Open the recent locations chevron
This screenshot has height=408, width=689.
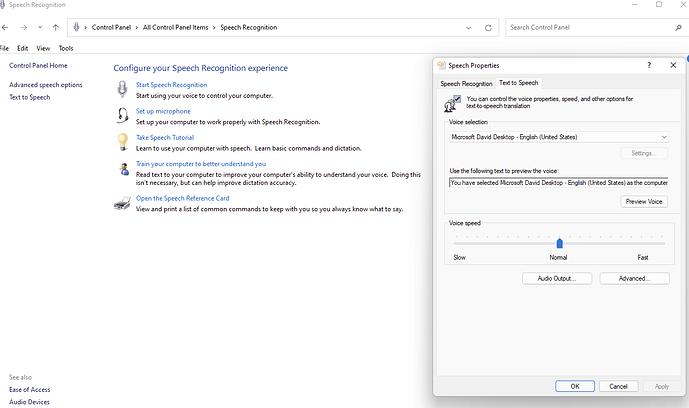[40, 27]
